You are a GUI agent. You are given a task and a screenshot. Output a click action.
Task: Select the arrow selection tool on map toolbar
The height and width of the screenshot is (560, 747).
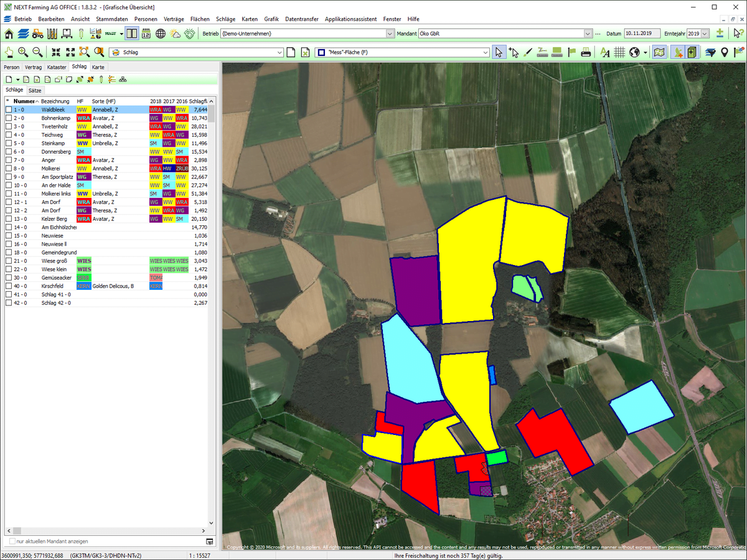[500, 52]
